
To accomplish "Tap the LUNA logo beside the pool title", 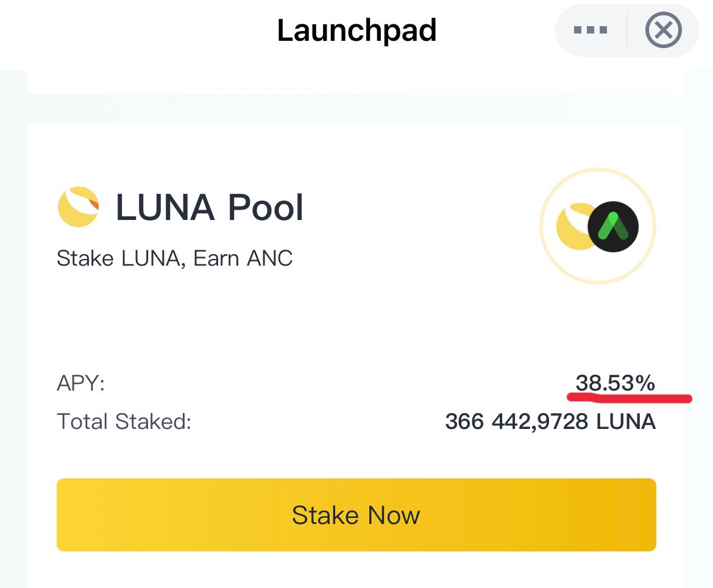I will (78, 207).
